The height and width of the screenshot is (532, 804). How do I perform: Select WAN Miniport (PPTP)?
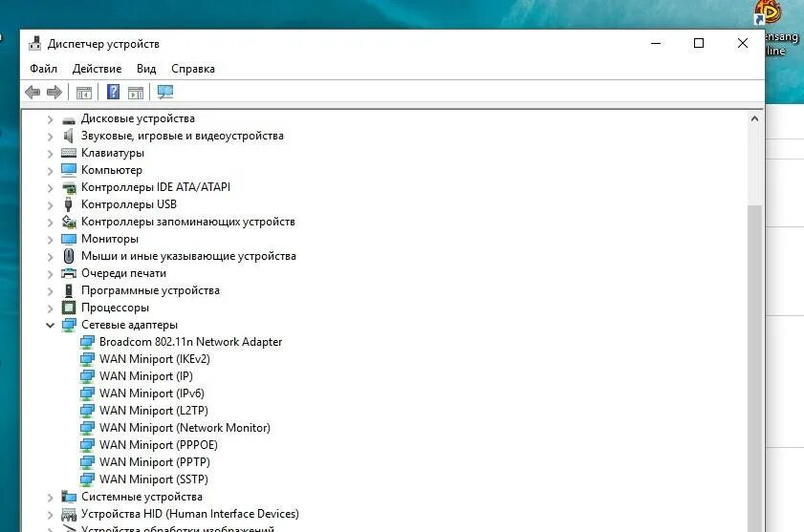pos(155,462)
